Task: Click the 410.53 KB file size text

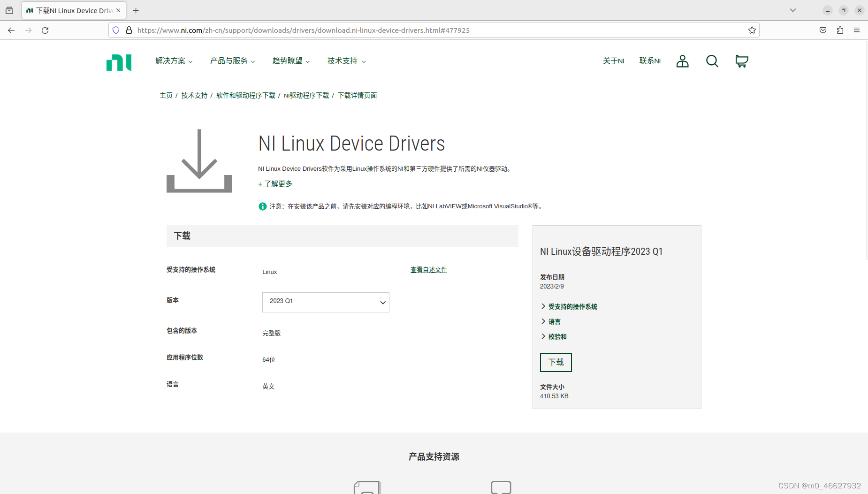Action: coord(554,396)
